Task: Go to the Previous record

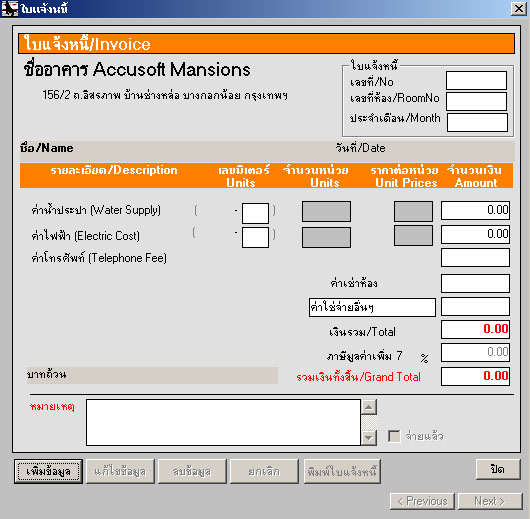Action: 422,501
